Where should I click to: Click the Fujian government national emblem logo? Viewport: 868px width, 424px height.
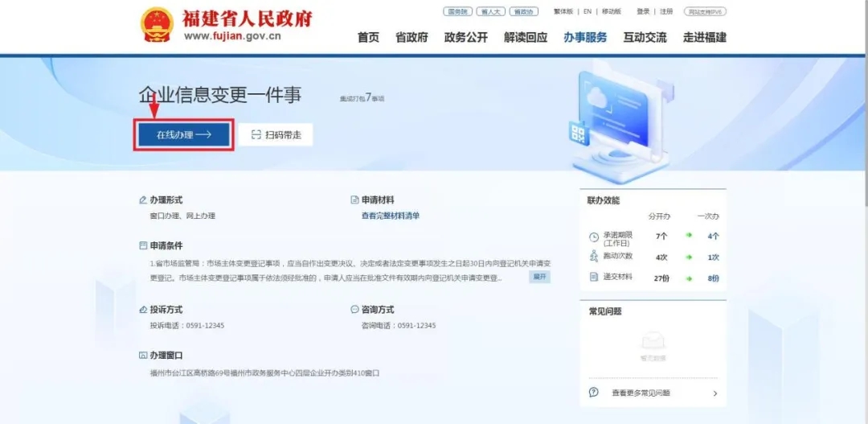[x=156, y=25]
